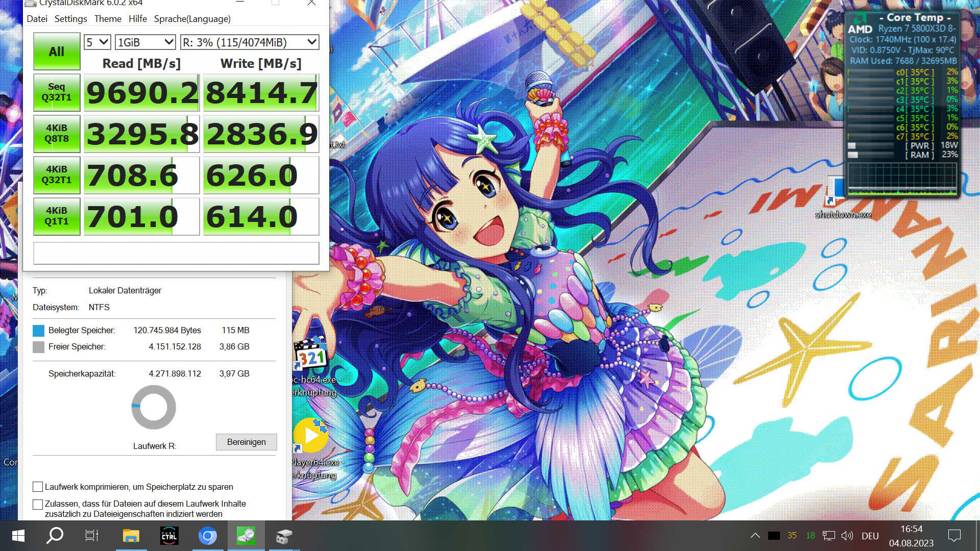Click the Bereinigen button
980x551 pixels.
point(246,442)
